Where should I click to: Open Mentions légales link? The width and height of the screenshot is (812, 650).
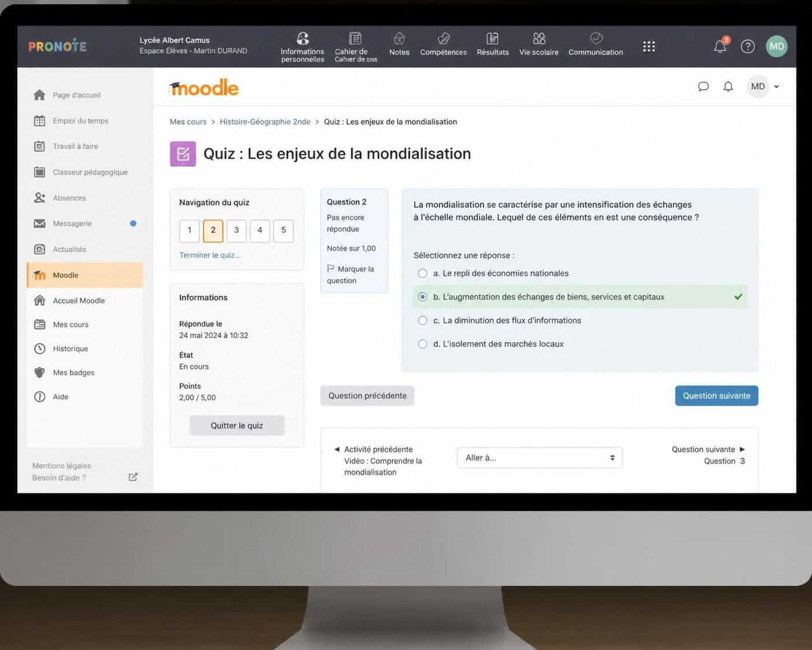click(x=61, y=466)
